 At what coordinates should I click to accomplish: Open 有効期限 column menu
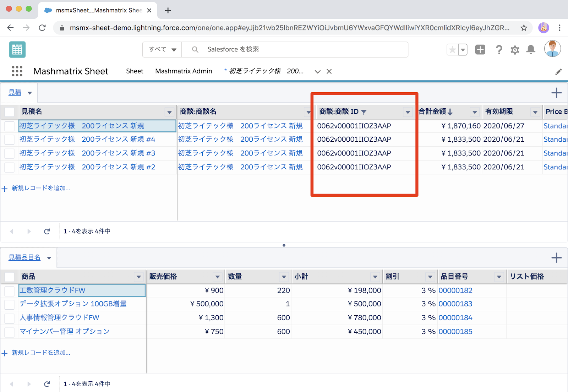pyautogui.click(x=535, y=112)
